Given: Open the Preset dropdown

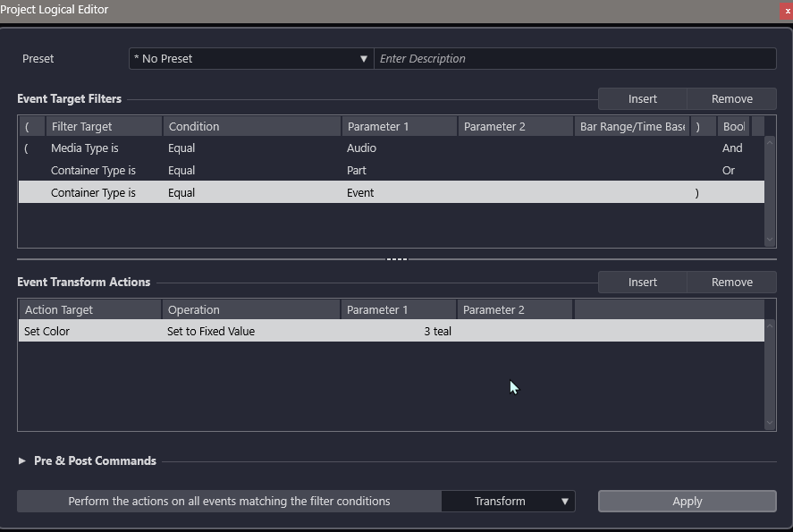Looking at the screenshot, I should point(250,58).
